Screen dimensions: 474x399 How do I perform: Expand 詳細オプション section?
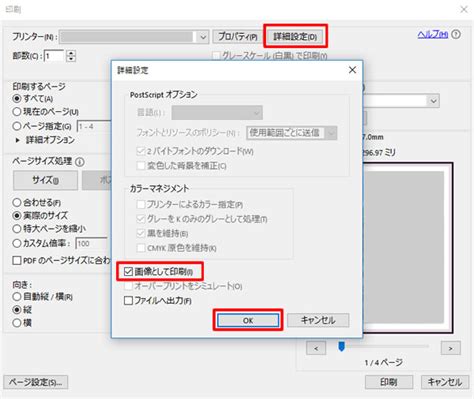pyautogui.click(x=18, y=140)
